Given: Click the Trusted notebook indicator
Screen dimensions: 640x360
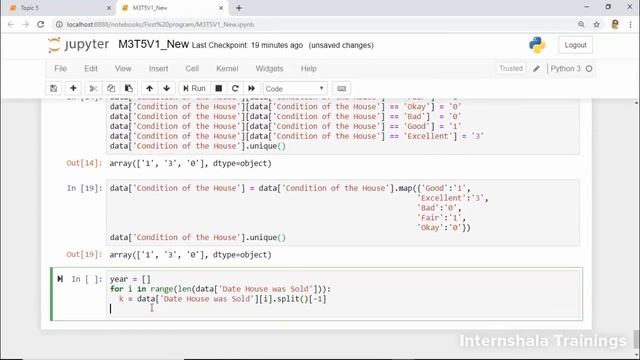Looking at the screenshot, I should (x=511, y=69).
